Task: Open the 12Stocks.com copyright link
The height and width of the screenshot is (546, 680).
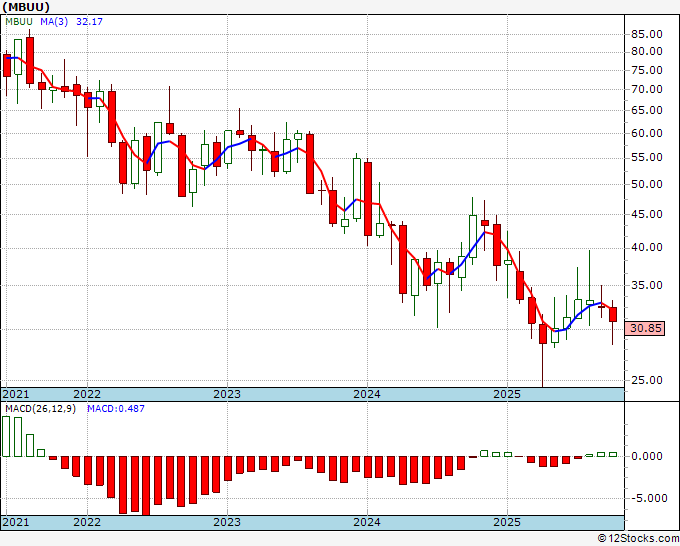Action: point(638,539)
